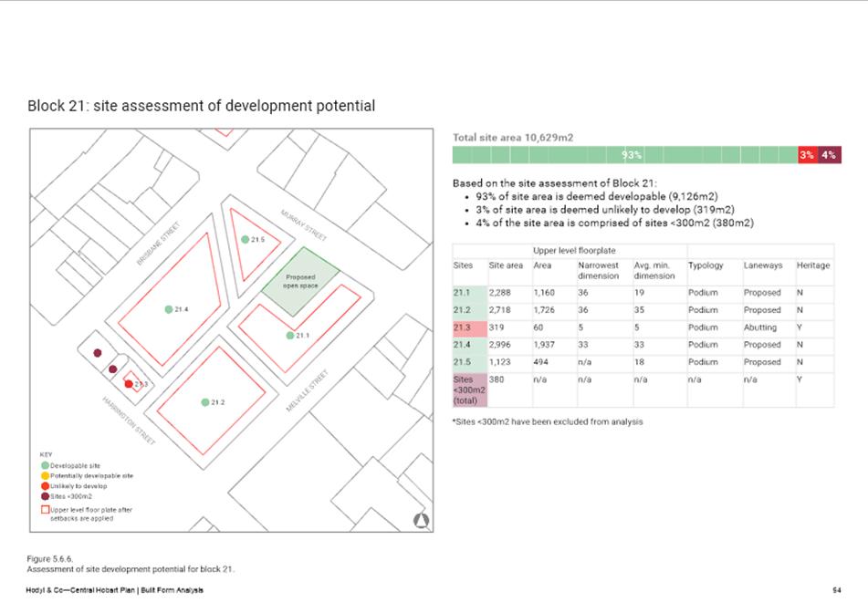The height and width of the screenshot is (613, 868).
Task: Click the 'Narrowest dimension' column header
Action: [599, 271]
